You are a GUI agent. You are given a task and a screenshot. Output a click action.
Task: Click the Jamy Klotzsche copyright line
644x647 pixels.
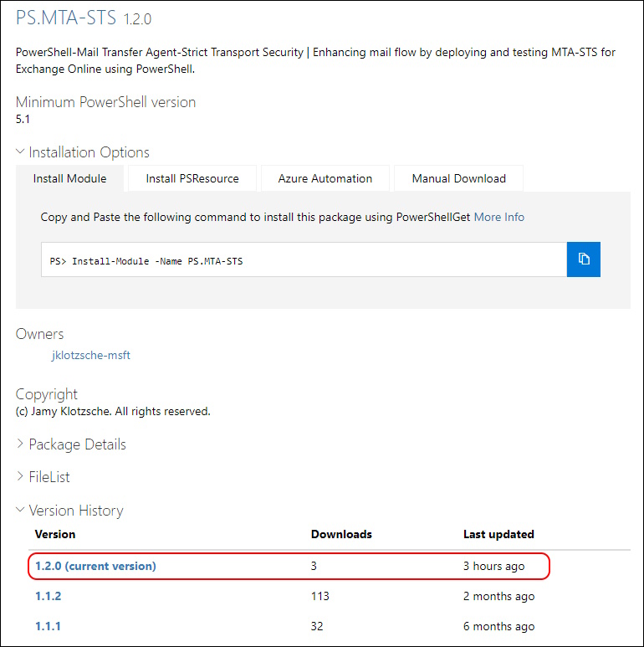point(113,412)
